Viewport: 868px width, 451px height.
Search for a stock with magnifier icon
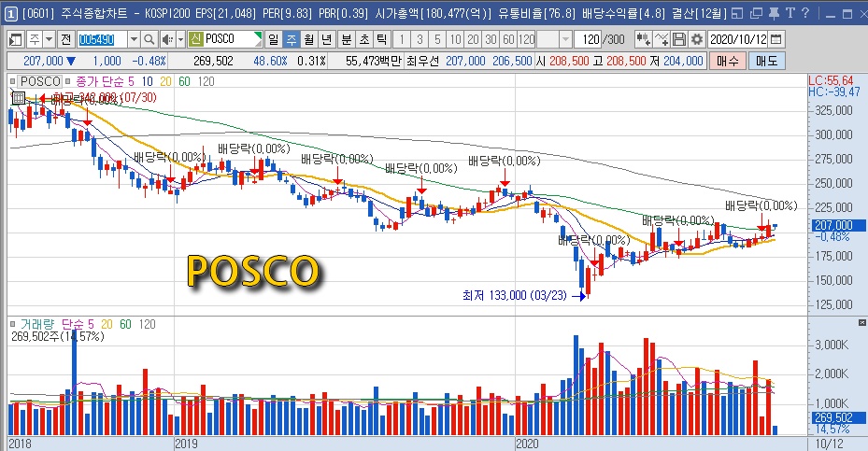click(149, 39)
